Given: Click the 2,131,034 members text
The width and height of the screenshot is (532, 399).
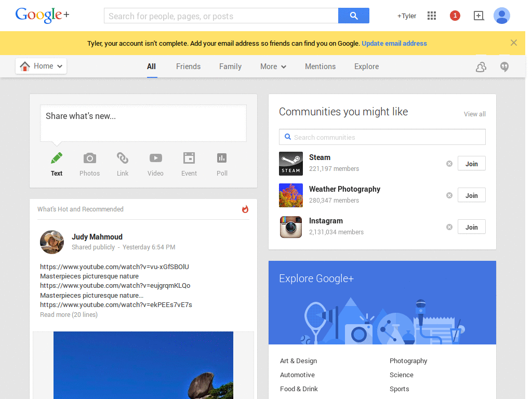Looking at the screenshot, I should (336, 232).
